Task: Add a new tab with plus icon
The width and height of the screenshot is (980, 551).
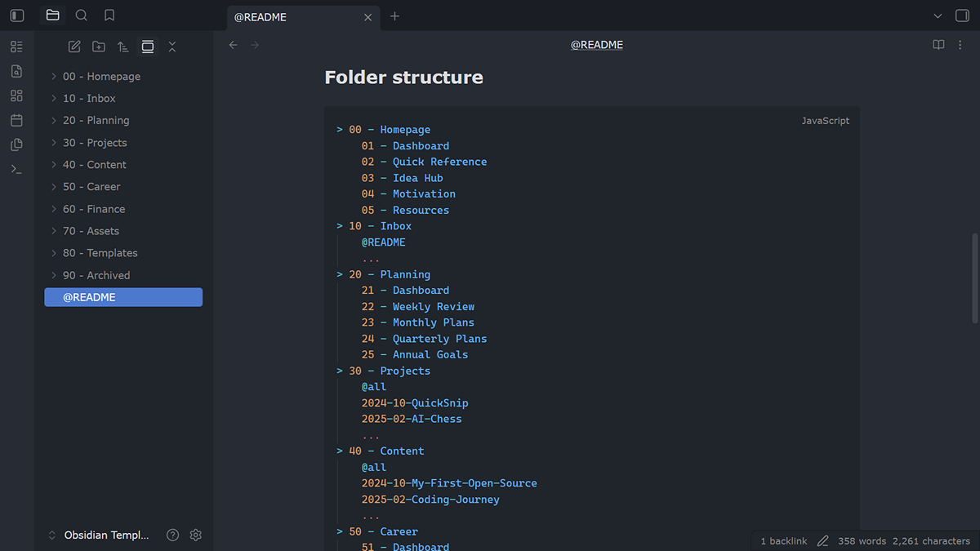Action: pyautogui.click(x=394, y=16)
